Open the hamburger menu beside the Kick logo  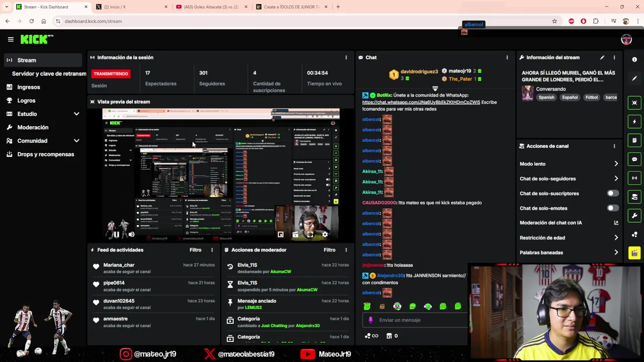(11, 39)
